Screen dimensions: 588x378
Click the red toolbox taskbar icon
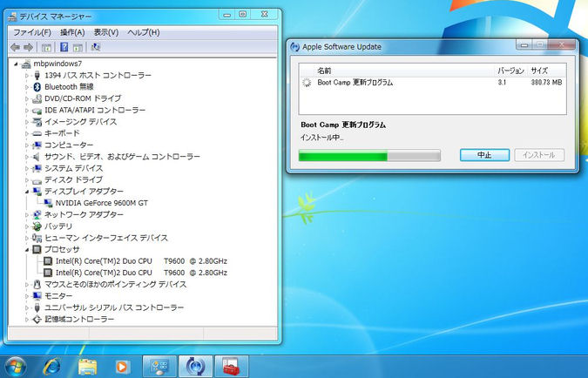[232, 367]
